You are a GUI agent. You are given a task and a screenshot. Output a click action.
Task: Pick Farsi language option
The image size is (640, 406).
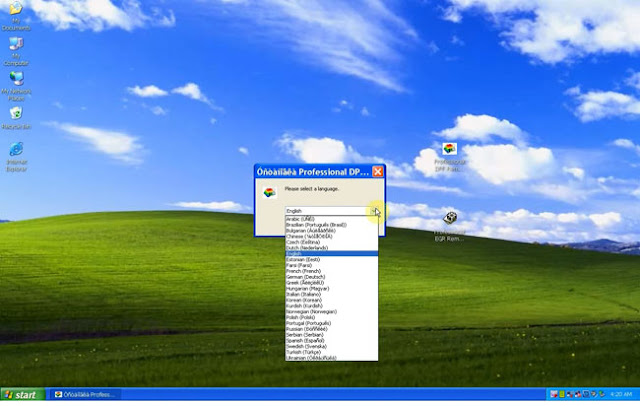(331, 265)
